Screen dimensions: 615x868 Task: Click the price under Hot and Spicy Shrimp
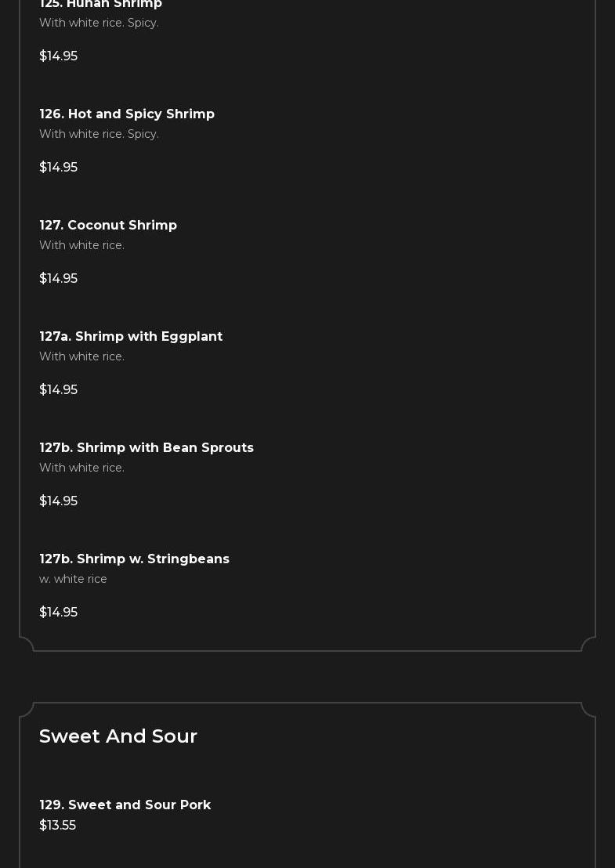58,168
